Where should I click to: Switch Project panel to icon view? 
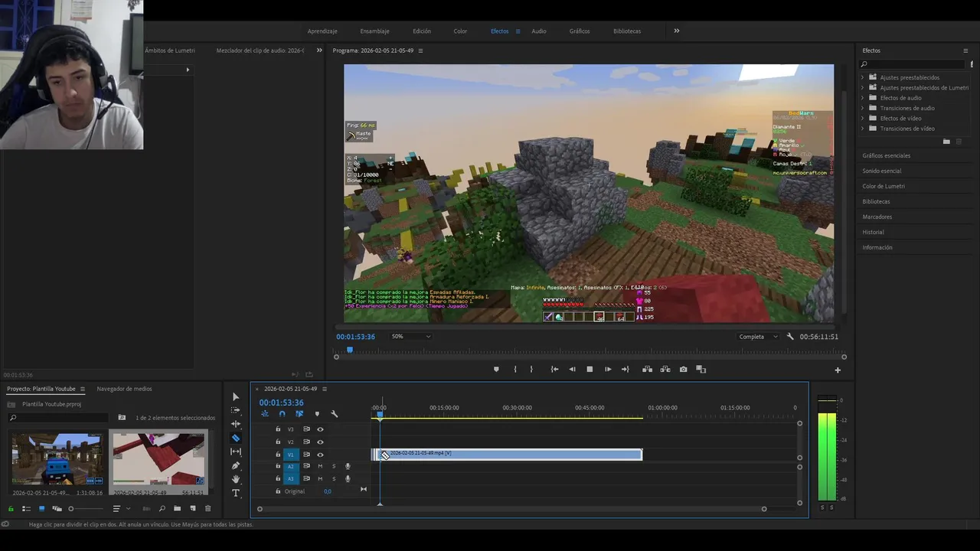[x=41, y=509]
